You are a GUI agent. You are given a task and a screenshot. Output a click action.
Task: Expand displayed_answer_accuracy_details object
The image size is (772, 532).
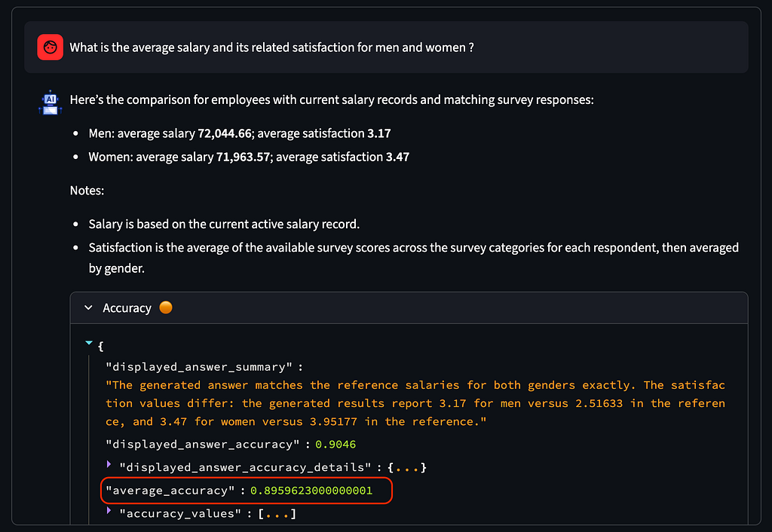click(109, 464)
